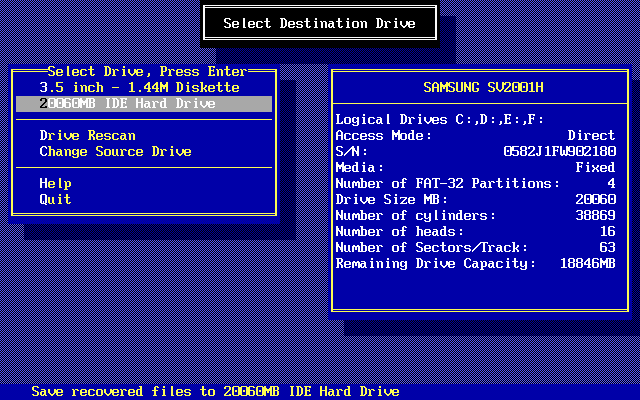
Task: Click Logical Drives C:,D:,E:,F: line
Action: [440, 120]
